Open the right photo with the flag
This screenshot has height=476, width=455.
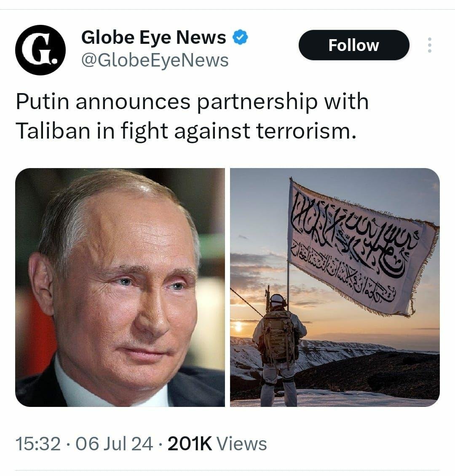pyautogui.click(x=335, y=287)
